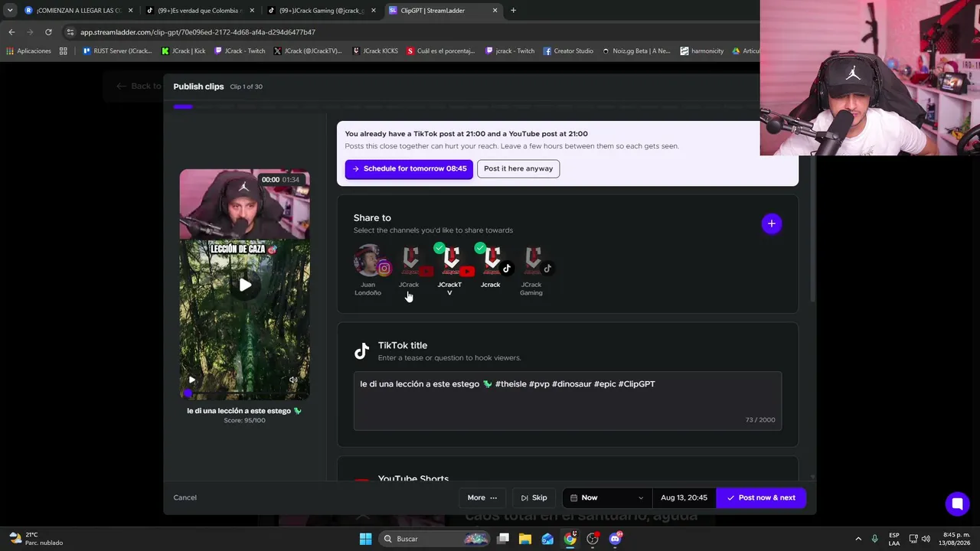Deselect the JCrackTV YouTube channel
980x551 pixels.
450,270
